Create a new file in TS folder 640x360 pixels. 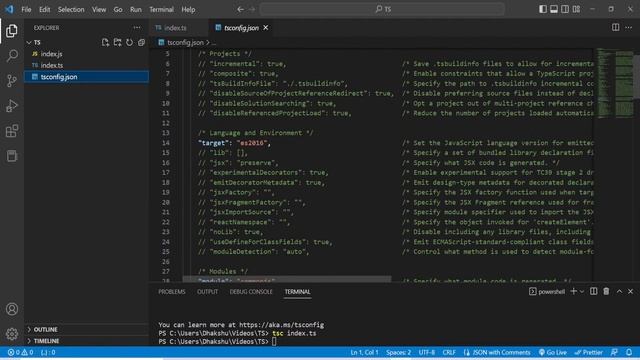[105, 42]
